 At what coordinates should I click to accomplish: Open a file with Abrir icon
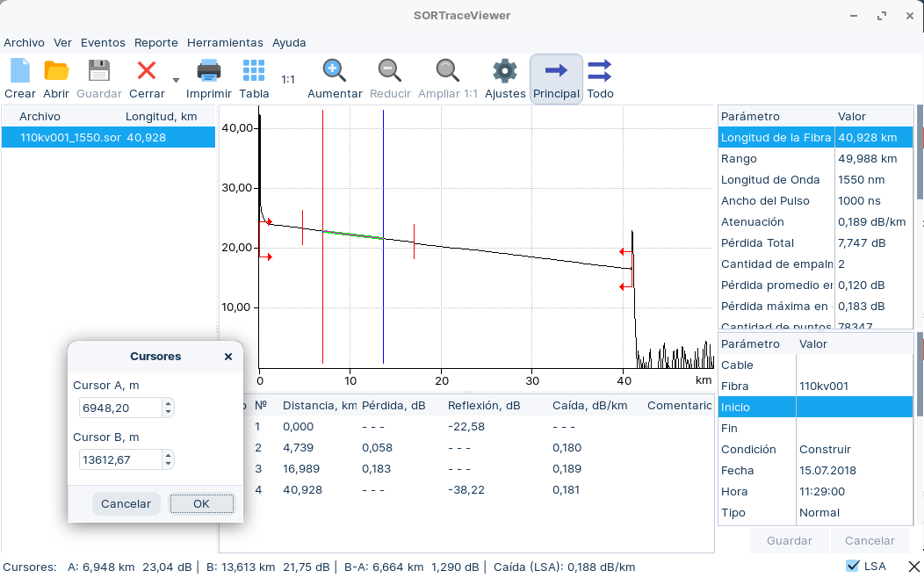56,71
